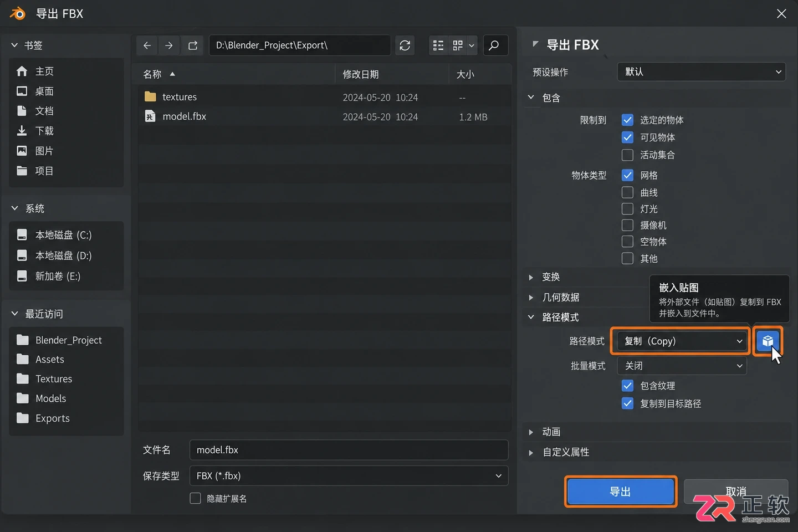Select model.fbx in file list

[325, 116]
